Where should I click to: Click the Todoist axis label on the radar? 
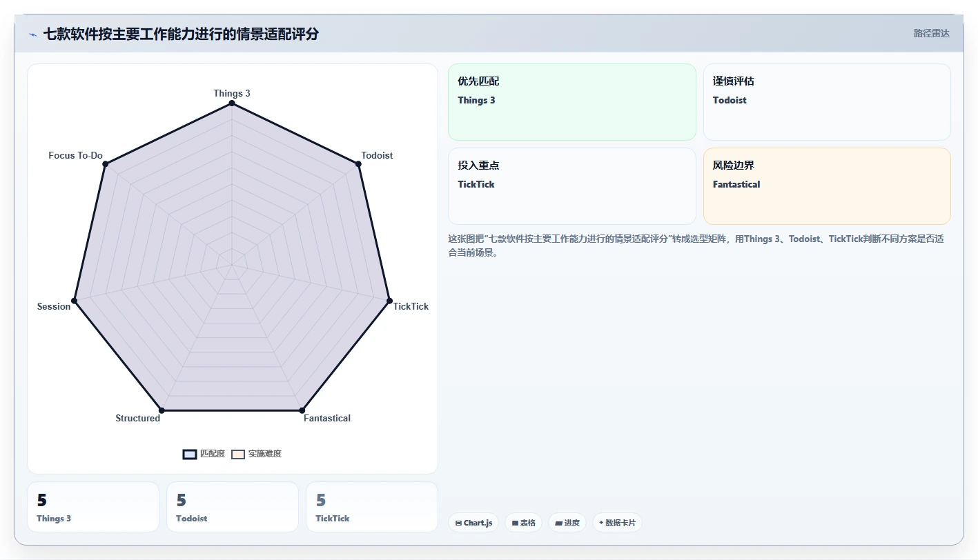click(377, 155)
